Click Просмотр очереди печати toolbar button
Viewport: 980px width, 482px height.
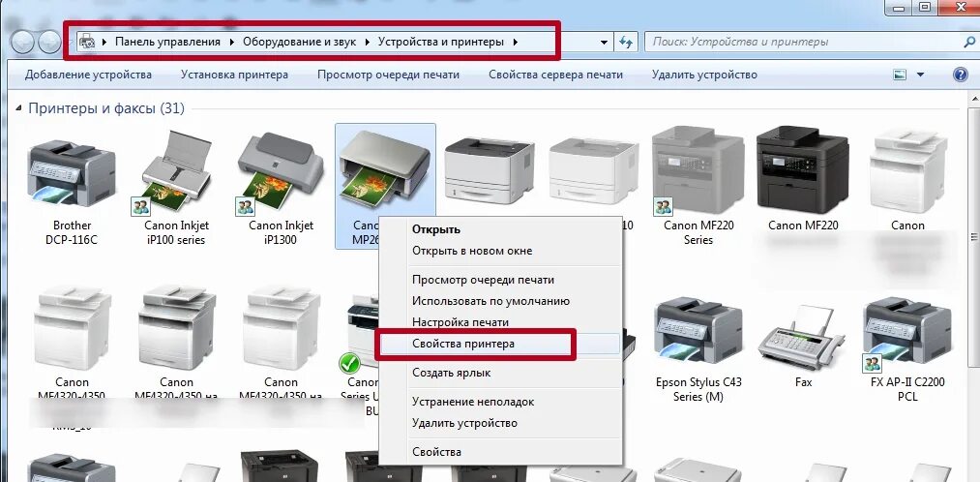pyautogui.click(x=388, y=75)
